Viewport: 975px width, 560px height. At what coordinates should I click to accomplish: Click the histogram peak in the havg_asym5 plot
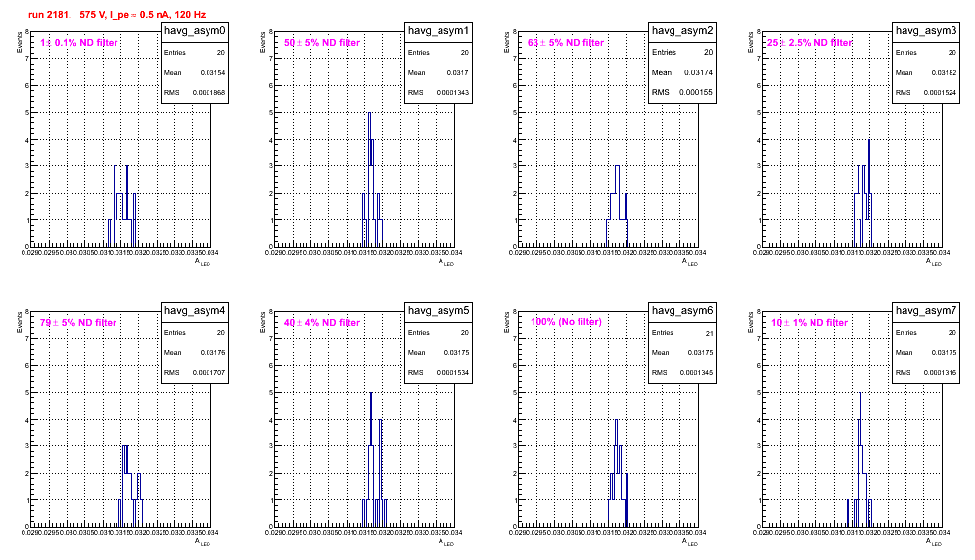pos(371,394)
